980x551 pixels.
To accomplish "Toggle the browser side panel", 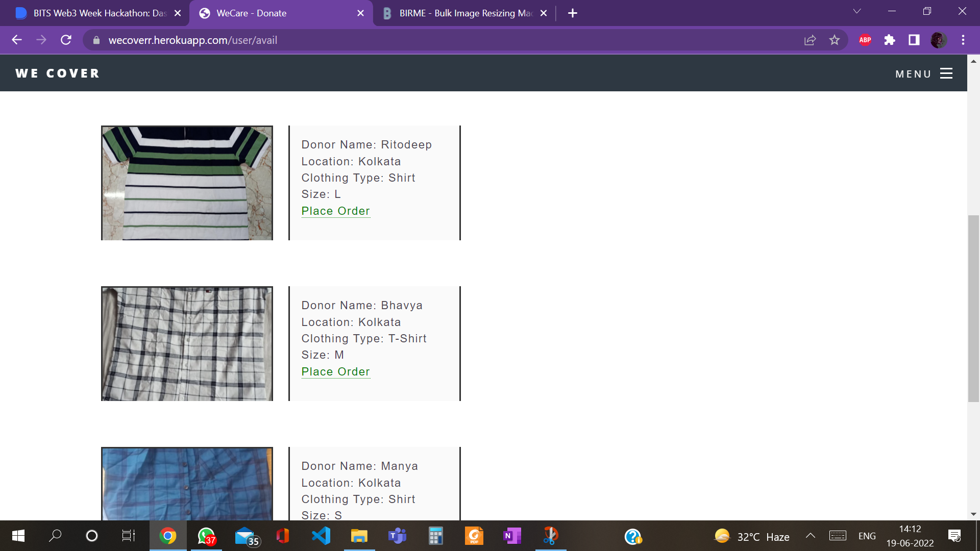I will (x=914, y=40).
